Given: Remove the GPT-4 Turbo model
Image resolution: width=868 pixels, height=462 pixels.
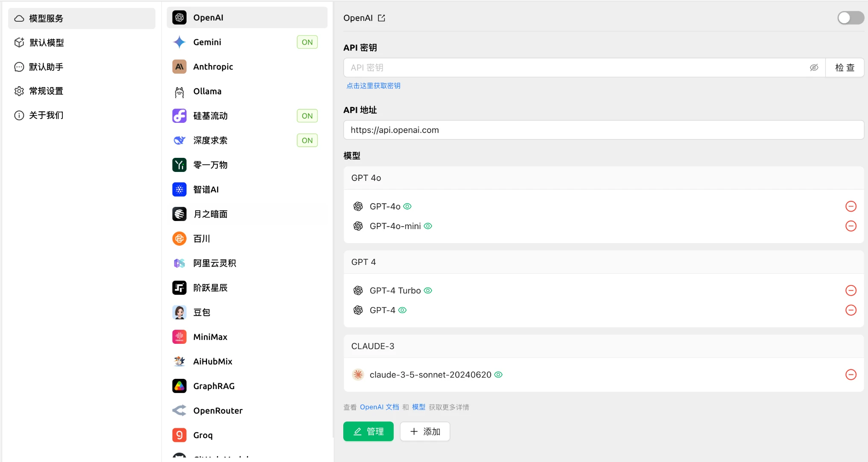Looking at the screenshot, I should 850,291.
